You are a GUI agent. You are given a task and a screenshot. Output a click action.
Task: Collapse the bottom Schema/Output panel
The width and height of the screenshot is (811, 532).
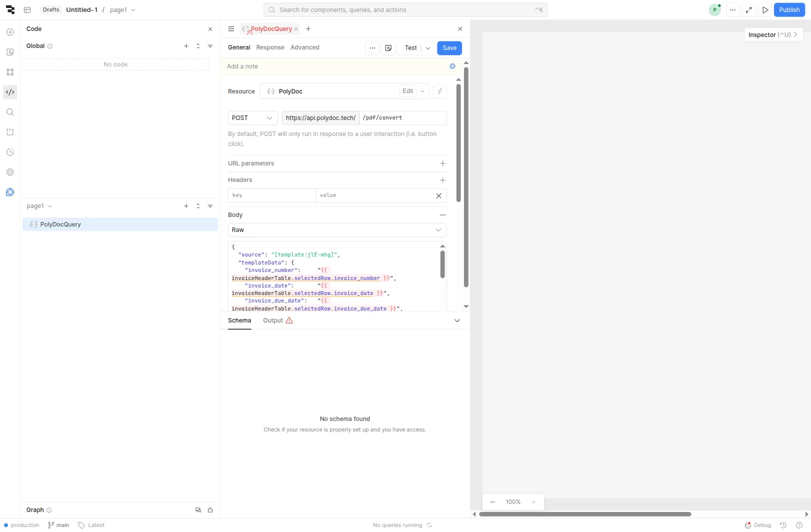pos(457,320)
